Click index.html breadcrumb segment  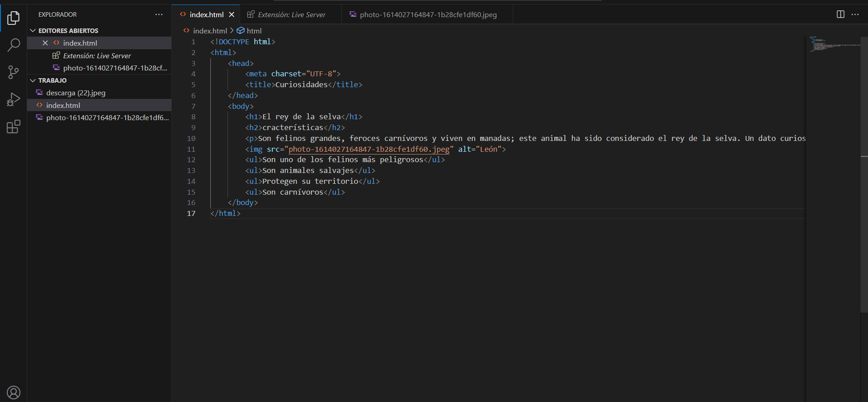(210, 31)
